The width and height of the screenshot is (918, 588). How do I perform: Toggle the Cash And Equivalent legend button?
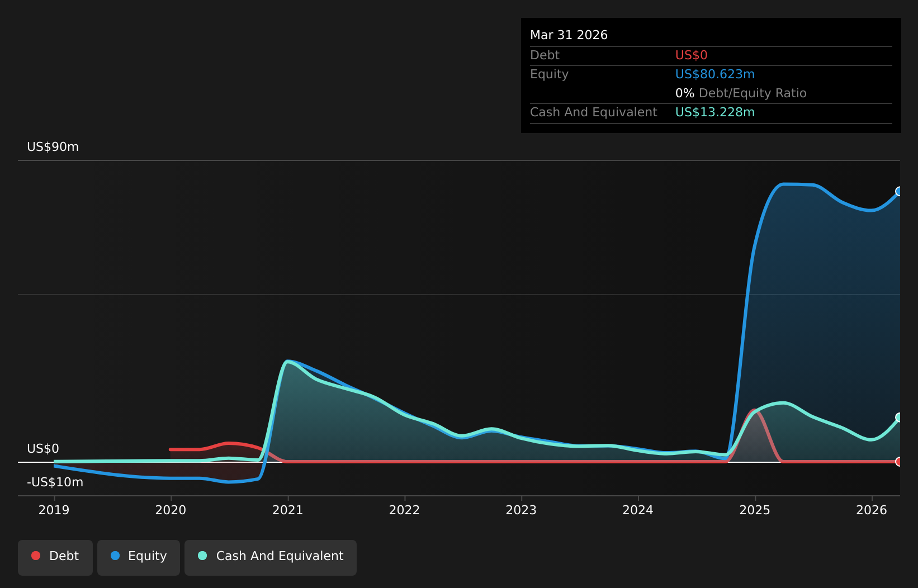[x=271, y=557]
